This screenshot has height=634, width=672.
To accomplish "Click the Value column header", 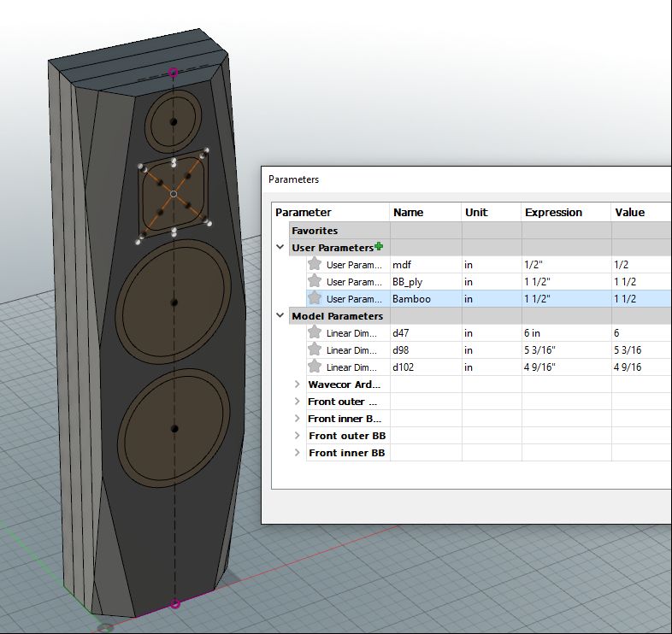I will point(641,213).
